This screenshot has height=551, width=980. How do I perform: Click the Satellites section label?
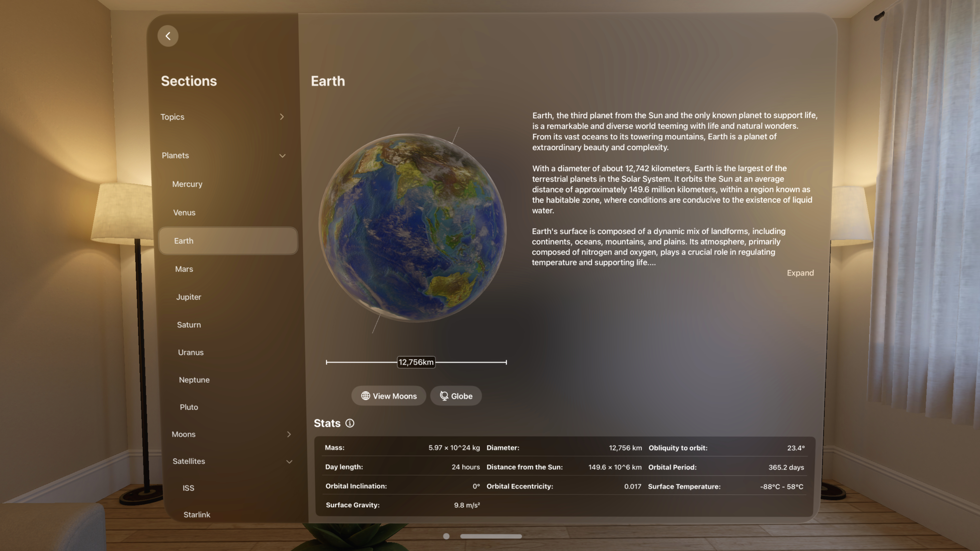[x=189, y=461]
